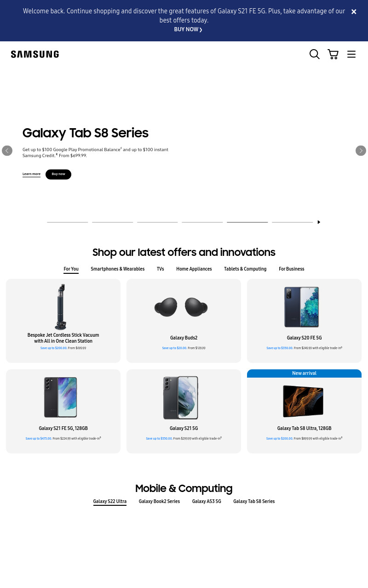Open the Home Appliances tab

[x=194, y=269]
